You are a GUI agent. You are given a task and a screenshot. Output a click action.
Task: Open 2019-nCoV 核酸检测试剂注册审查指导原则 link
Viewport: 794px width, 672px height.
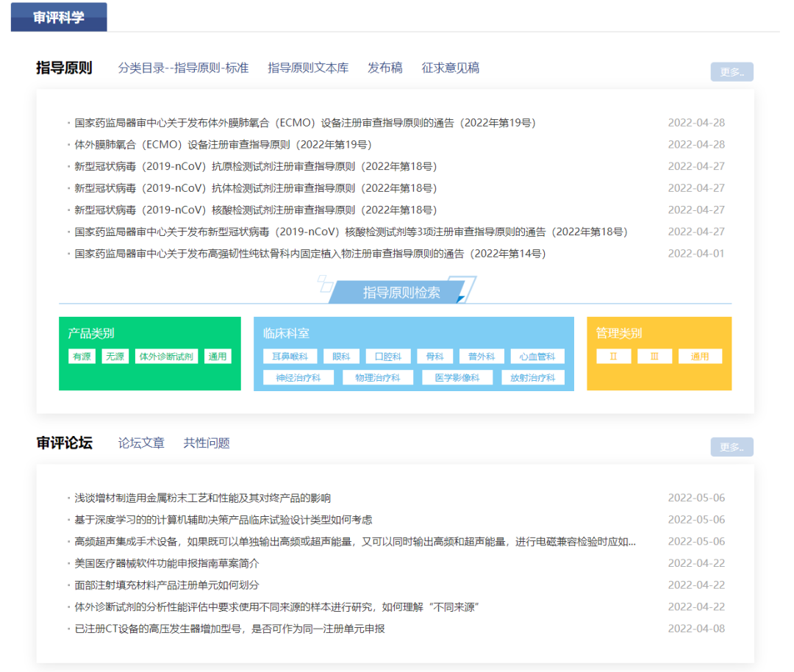[256, 210]
